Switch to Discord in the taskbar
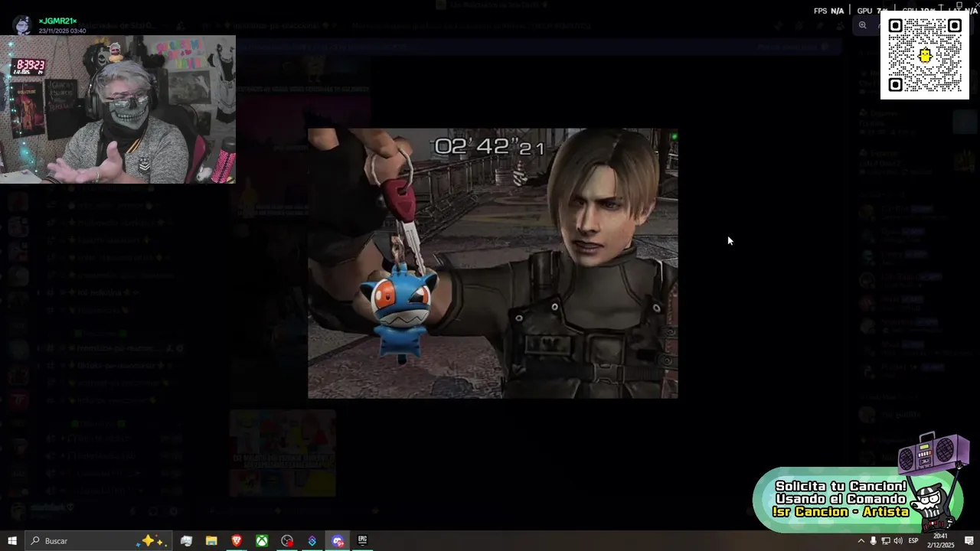 (x=338, y=541)
